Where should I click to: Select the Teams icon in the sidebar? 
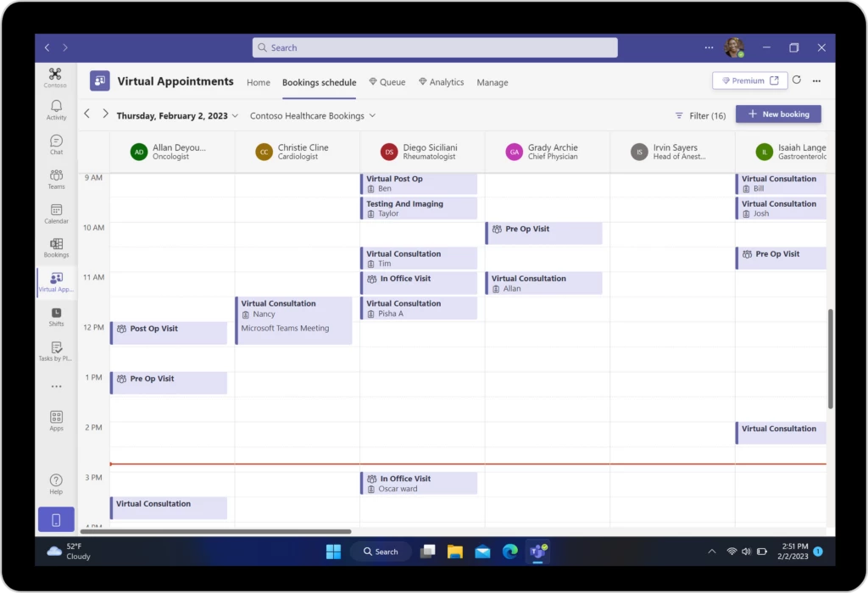click(x=56, y=180)
